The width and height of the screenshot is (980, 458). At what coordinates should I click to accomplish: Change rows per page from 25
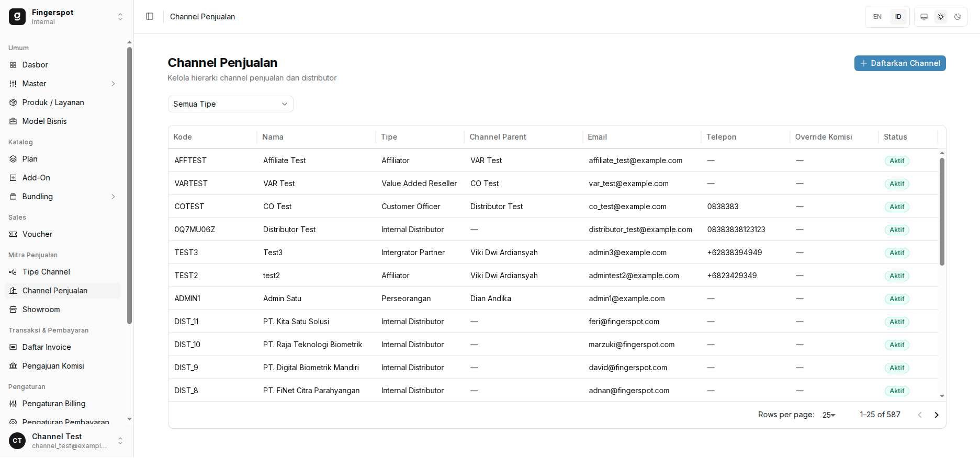pyautogui.click(x=829, y=415)
